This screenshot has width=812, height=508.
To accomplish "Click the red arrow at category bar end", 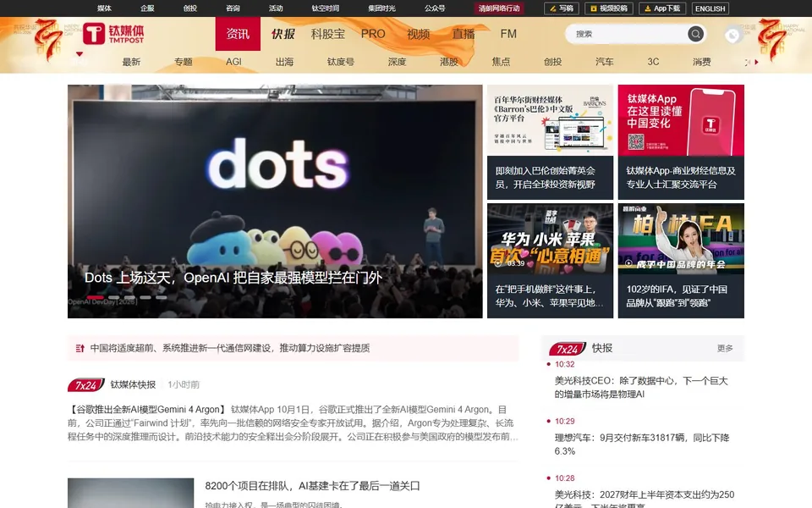I will point(756,62).
